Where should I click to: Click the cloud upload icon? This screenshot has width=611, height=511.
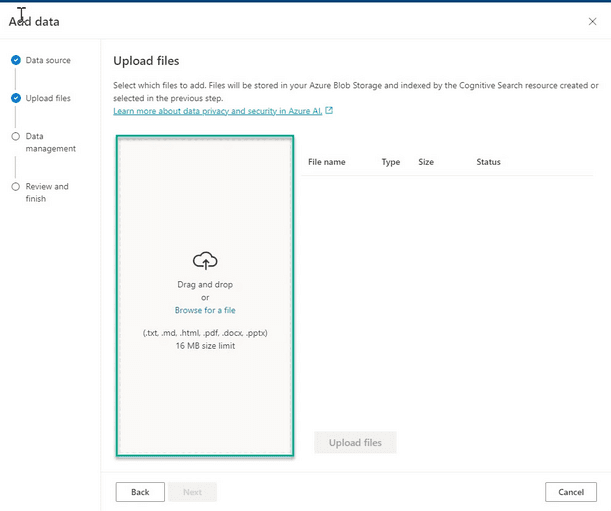tap(205, 261)
